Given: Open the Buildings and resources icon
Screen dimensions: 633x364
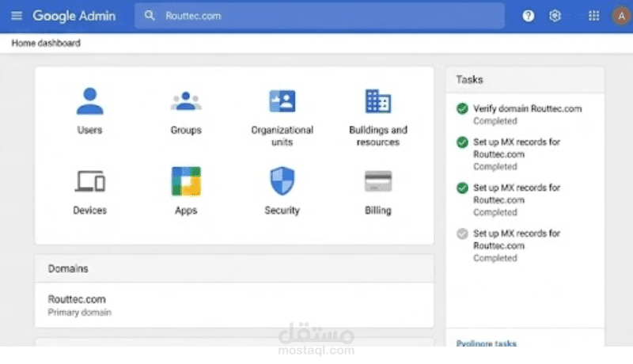Looking at the screenshot, I should (378, 100).
